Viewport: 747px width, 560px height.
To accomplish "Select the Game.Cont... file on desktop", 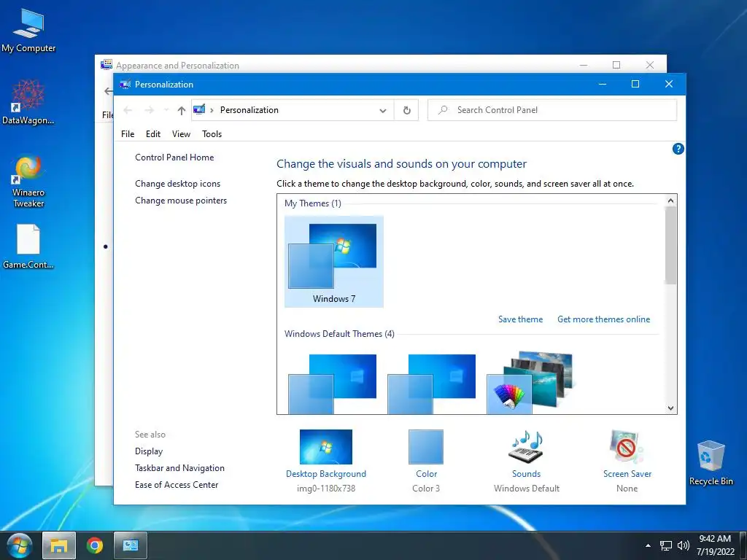I will pyautogui.click(x=28, y=246).
